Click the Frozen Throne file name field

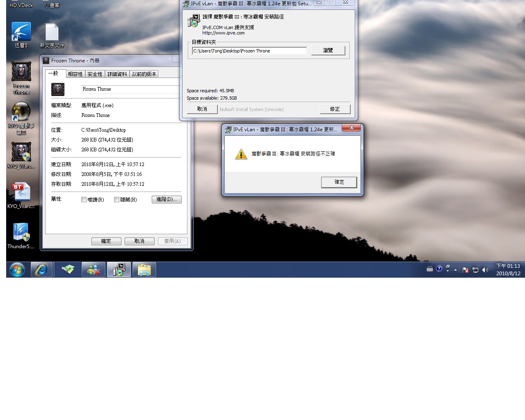130,89
